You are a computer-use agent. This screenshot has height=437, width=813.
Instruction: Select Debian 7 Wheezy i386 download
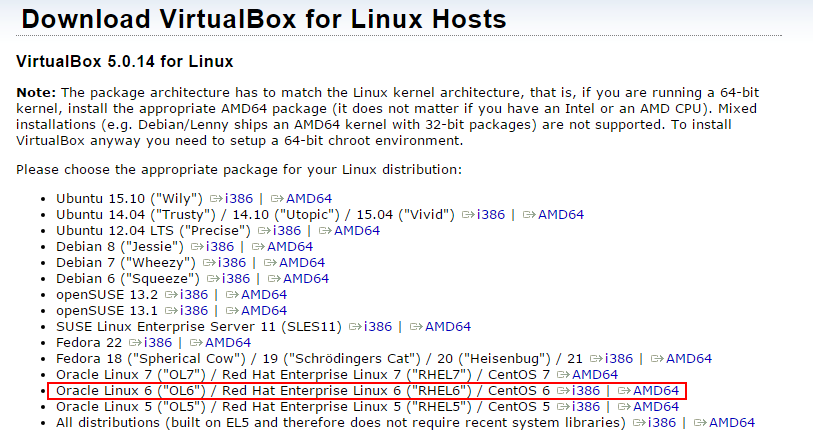(232, 263)
